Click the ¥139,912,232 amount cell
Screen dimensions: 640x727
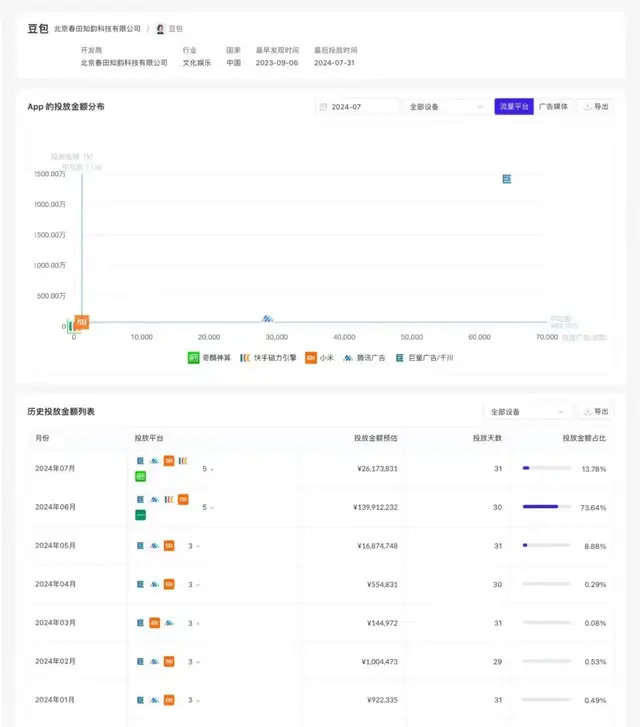pyautogui.click(x=375, y=507)
